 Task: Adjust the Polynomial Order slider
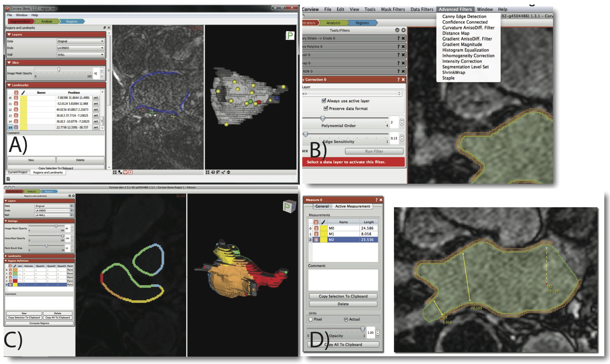click(x=323, y=118)
